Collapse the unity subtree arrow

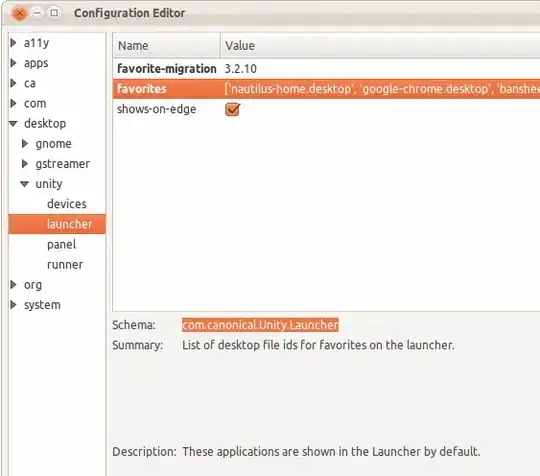click(x=24, y=184)
